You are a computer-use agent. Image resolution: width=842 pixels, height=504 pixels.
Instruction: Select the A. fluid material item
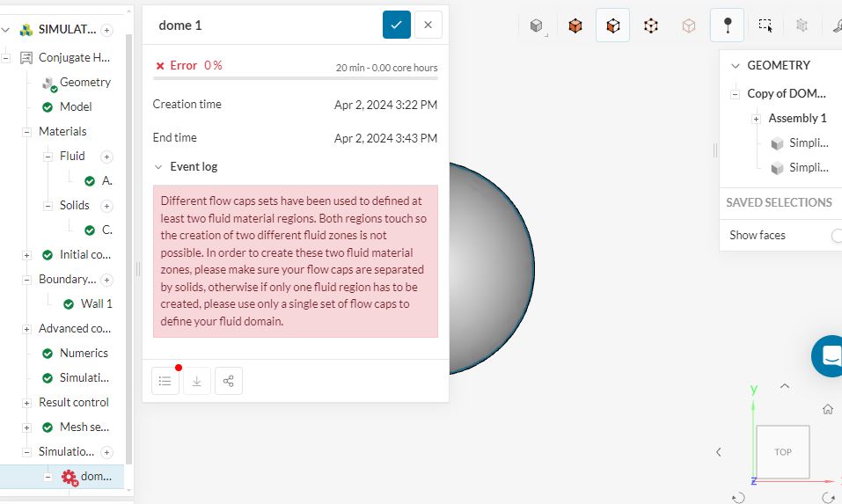pyautogui.click(x=99, y=181)
